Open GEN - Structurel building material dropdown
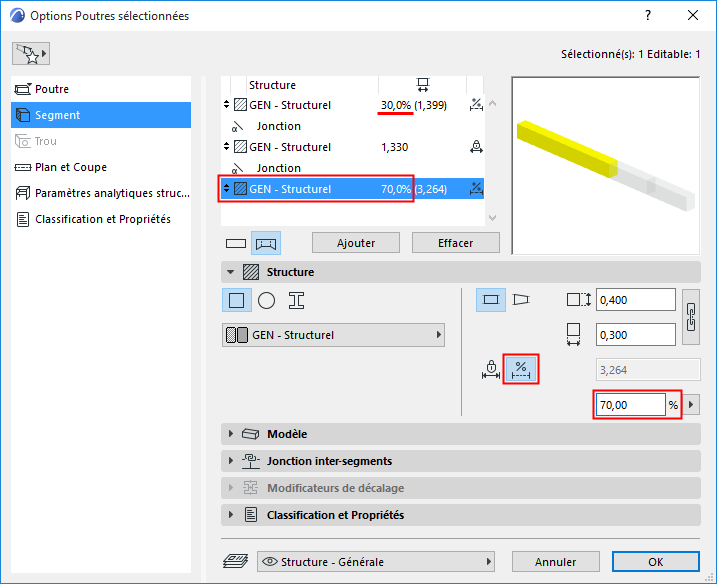717x584 pixels. (333, 335)
